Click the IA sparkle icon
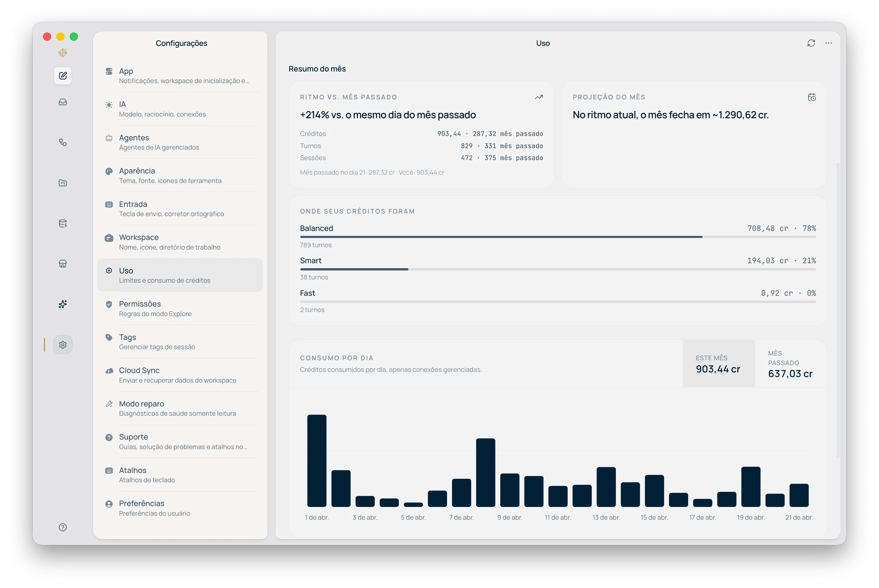 [x=109, y=105]
